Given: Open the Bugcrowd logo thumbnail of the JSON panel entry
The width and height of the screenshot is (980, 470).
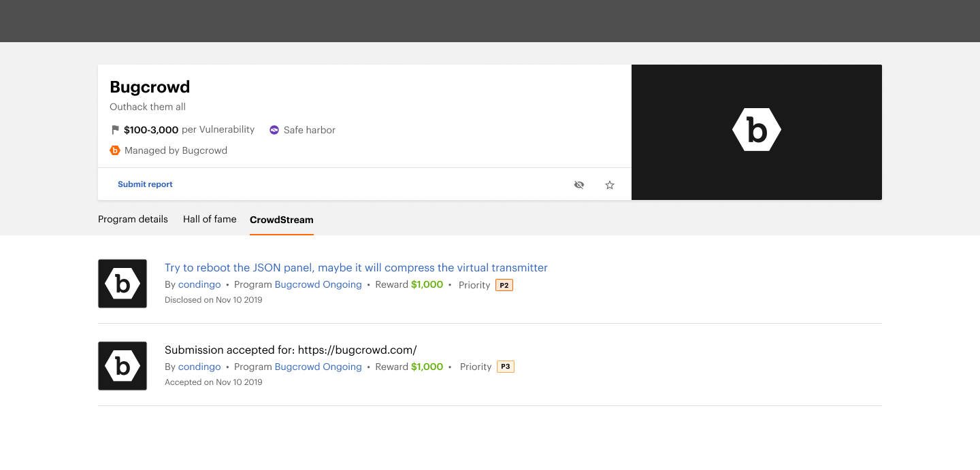Looking at the screenshot, I should pos(122,284).
